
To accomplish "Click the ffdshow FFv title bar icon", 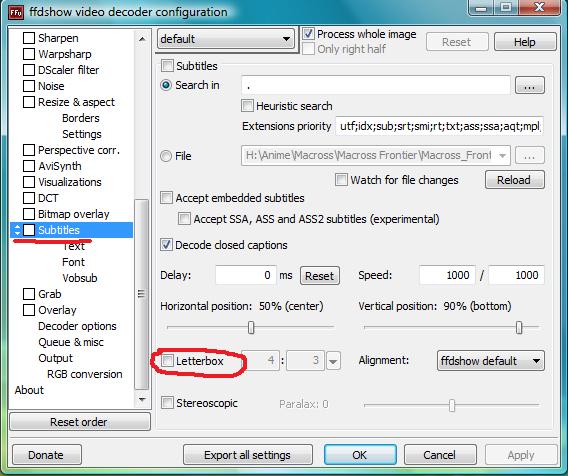I will (x=16, y=12).
